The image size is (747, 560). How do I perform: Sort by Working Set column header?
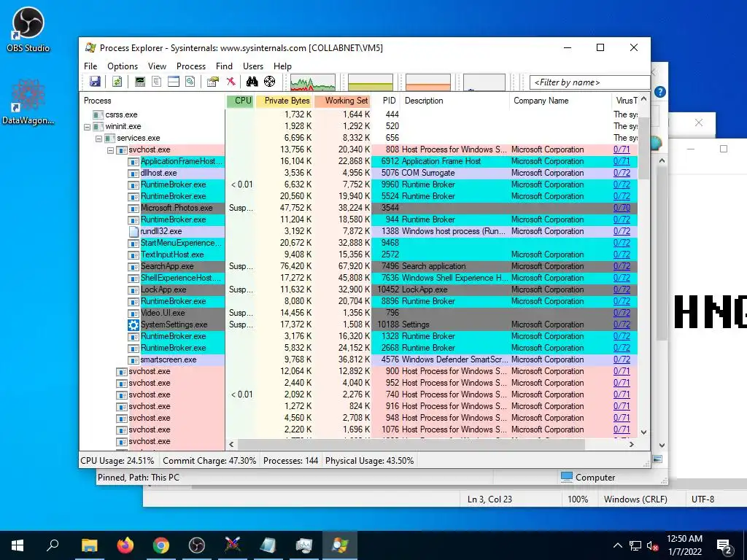342,101
